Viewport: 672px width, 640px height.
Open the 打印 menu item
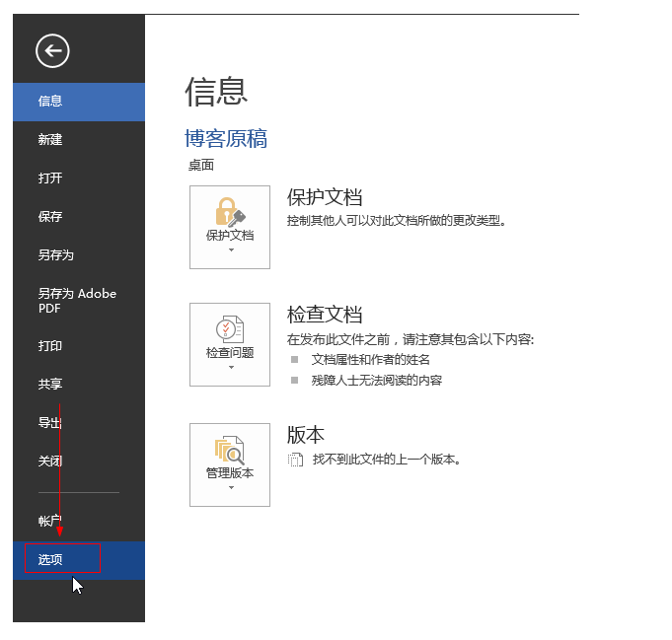[79, 346]
